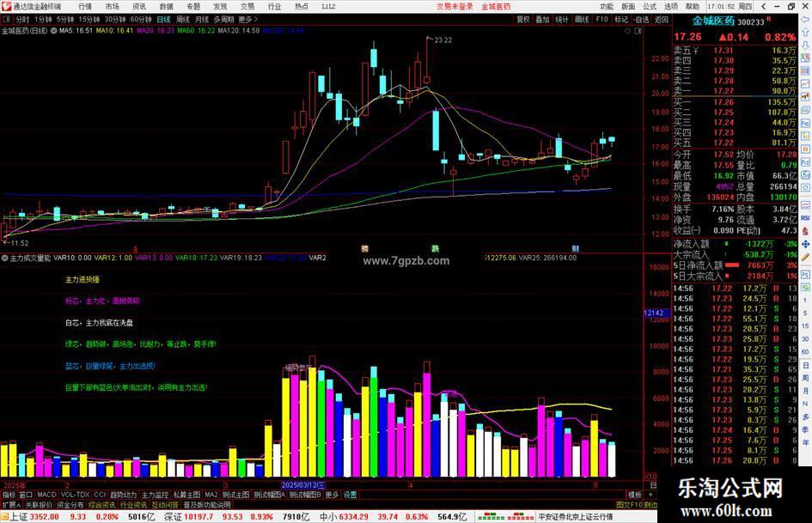This screenshot has height=523, width=812.
Task: Click the left arrow icon in right sidebar
Action: coord(805,20)
